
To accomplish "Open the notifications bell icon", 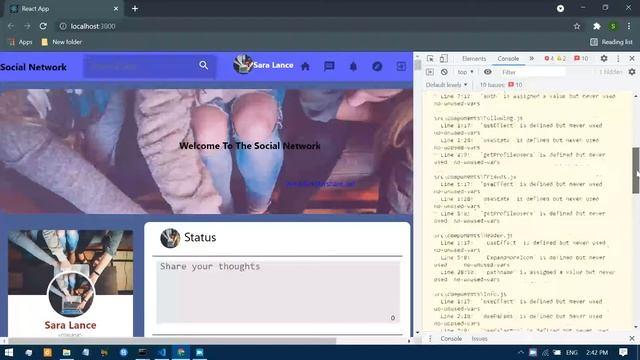I will point(353,66).
